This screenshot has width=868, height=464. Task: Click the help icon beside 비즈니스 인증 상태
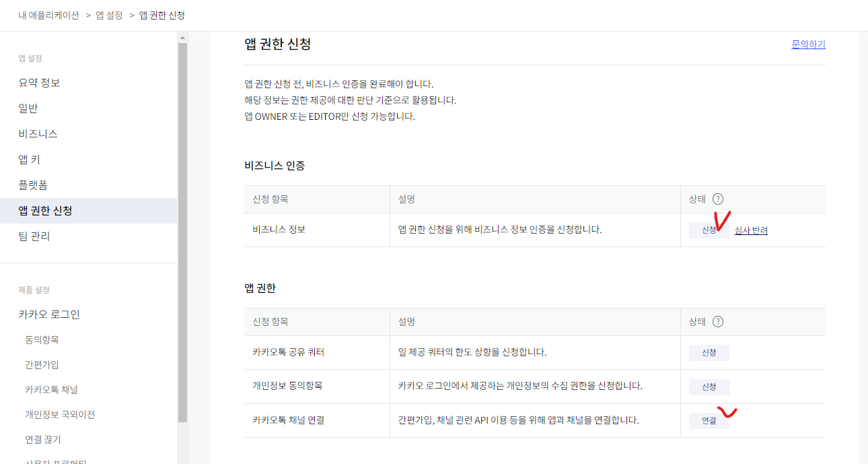718,199
